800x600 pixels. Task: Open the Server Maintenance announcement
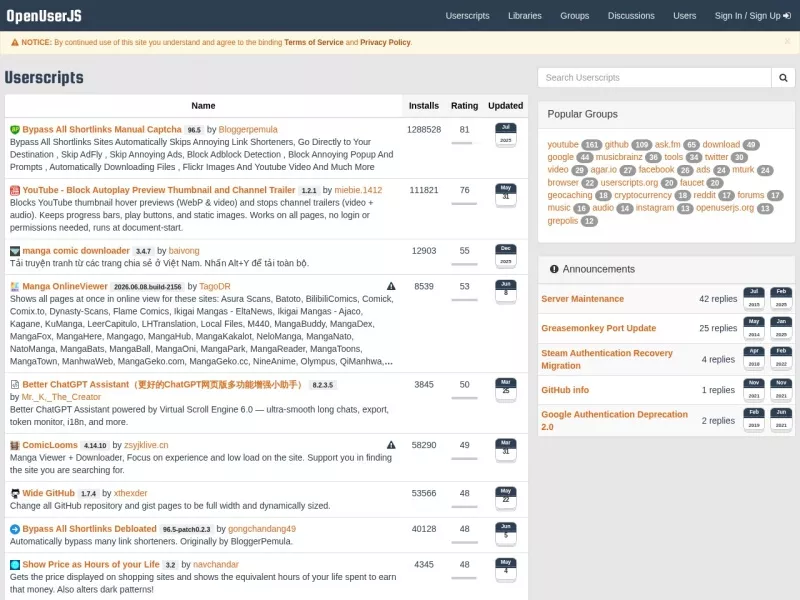coord(582,299)
